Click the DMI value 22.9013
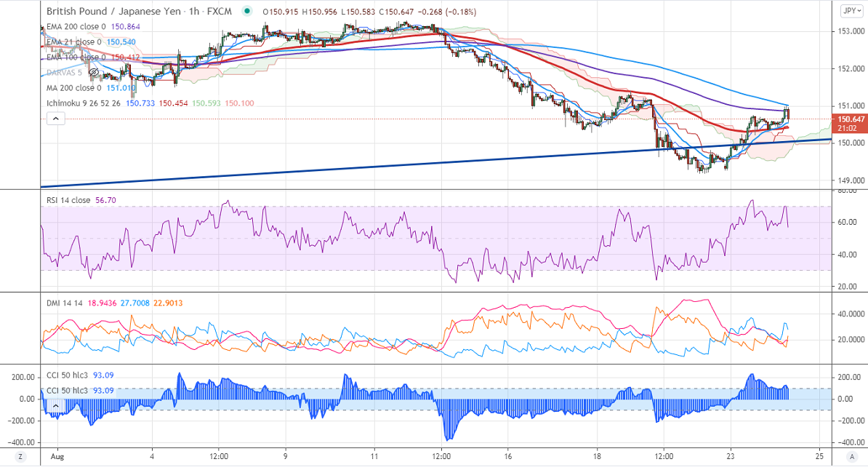The height and width of the screenshot is (470, 868). [x=168, y=303]
